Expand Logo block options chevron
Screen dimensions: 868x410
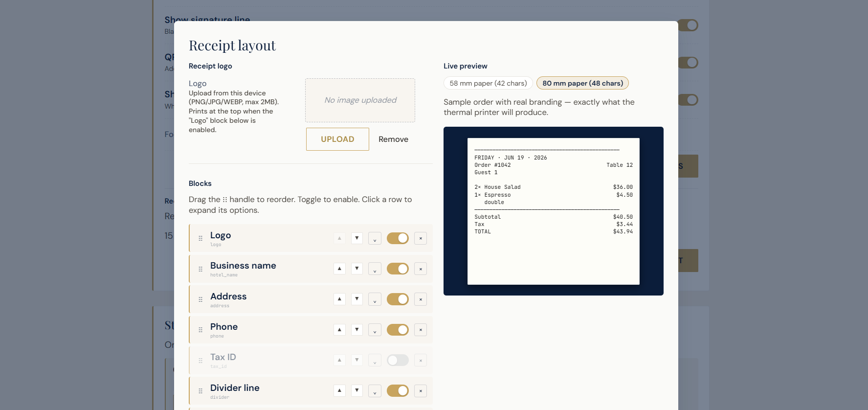tap(375, 238)
